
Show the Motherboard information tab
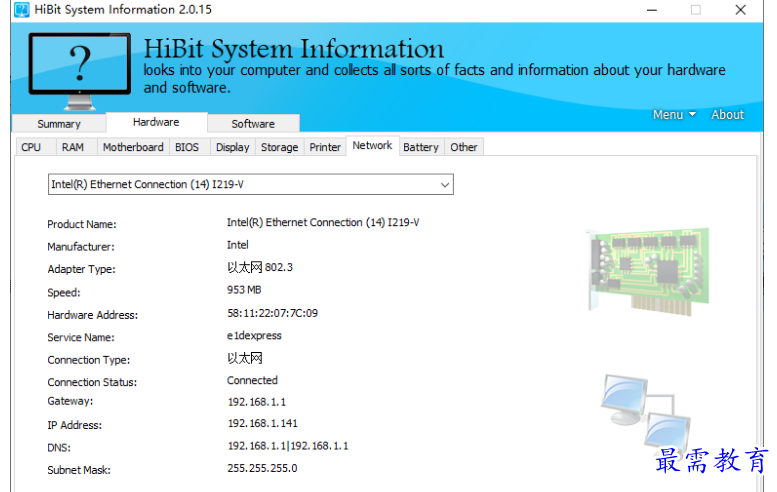coord(133,147)
